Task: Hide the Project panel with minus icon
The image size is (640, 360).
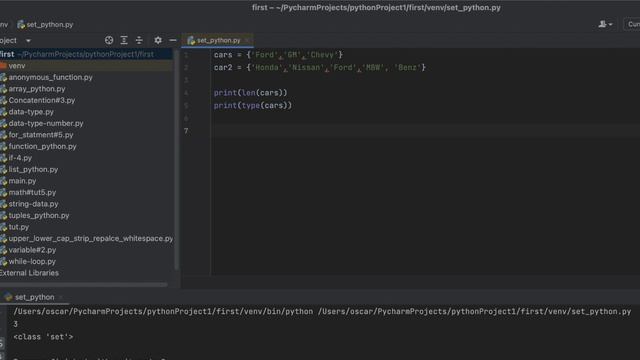Action: click(x=173, y=40)
